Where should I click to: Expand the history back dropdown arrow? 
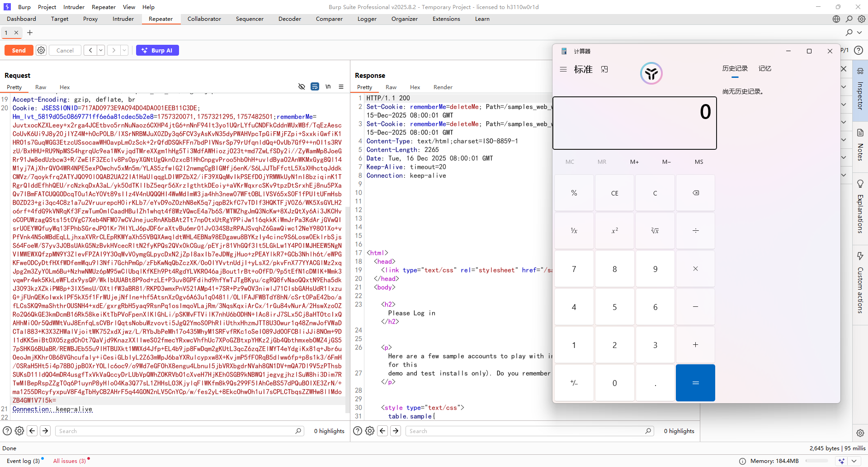(x=101, y=50)
